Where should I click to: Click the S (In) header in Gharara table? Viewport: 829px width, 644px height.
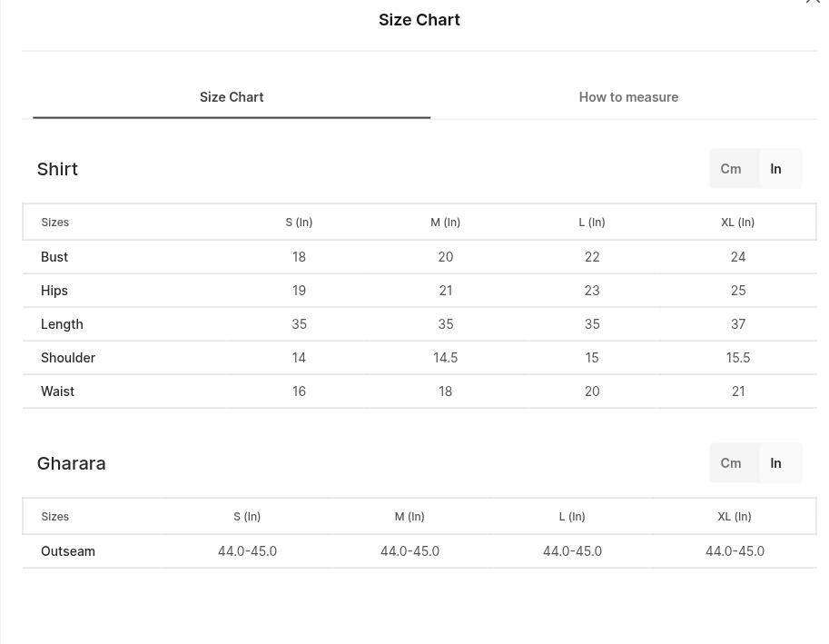(x=247, y=517)
